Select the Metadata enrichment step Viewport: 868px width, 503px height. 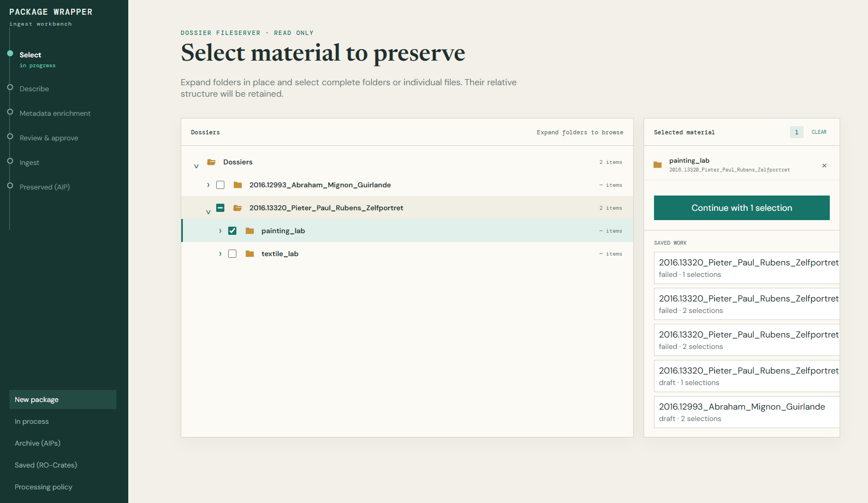click(x=55, y=114)
